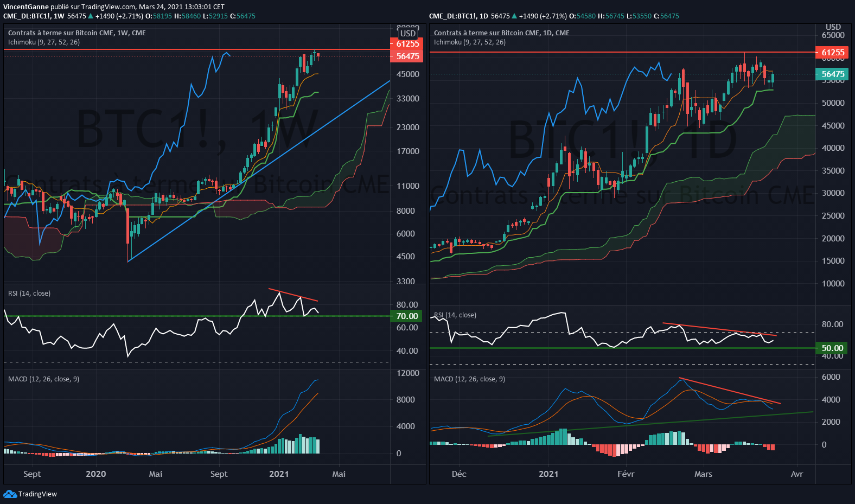Select the green 50.00 RSI level tag
Screen dimensions: 855x504
[832, 348]
